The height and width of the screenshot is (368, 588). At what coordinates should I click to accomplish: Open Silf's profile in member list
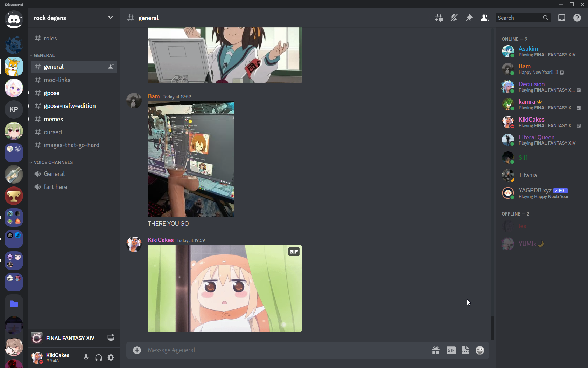(x=541, y=158)
